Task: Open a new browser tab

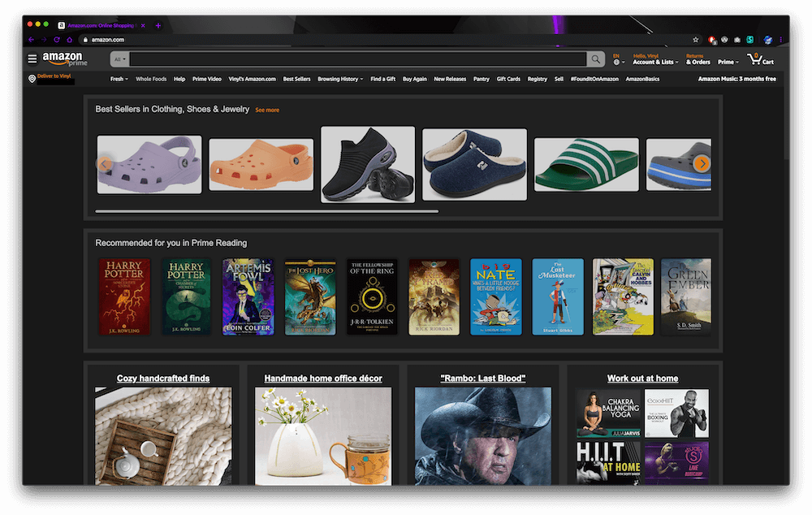Action: (158, 25)
